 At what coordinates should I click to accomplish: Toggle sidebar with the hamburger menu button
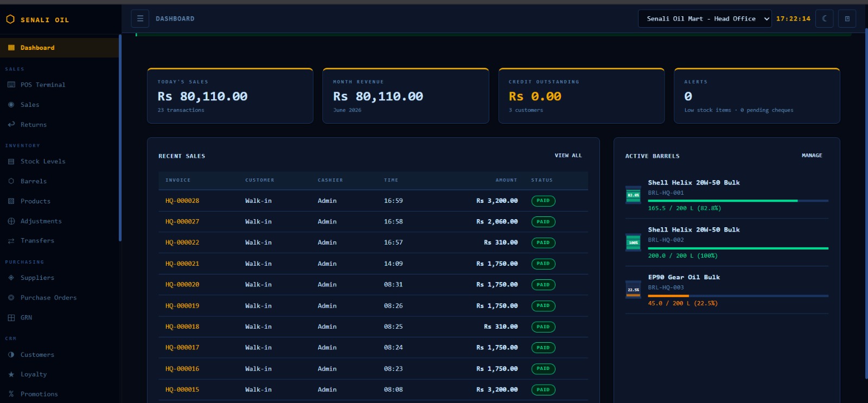point(140,18)
